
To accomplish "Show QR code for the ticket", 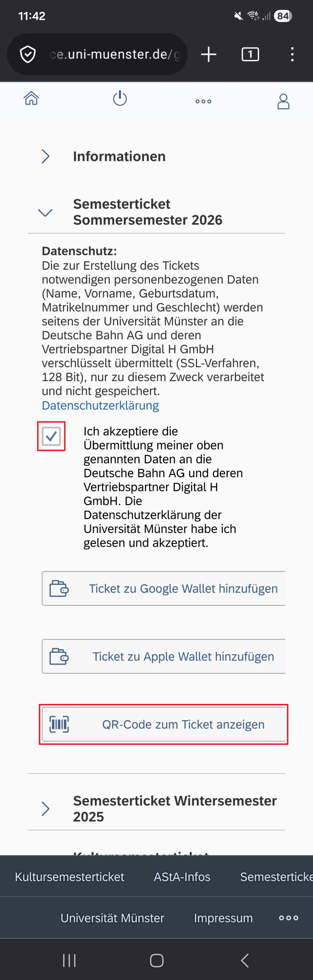I will 163,724.
